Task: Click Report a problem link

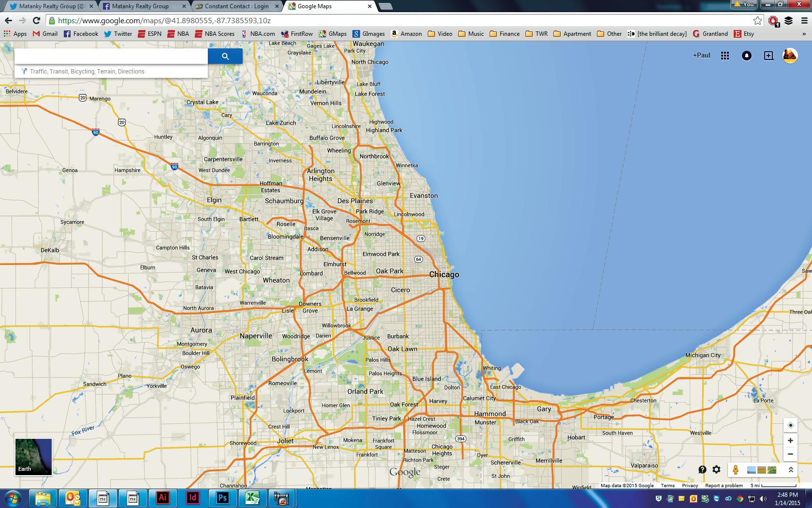Action: pos(724,486)
